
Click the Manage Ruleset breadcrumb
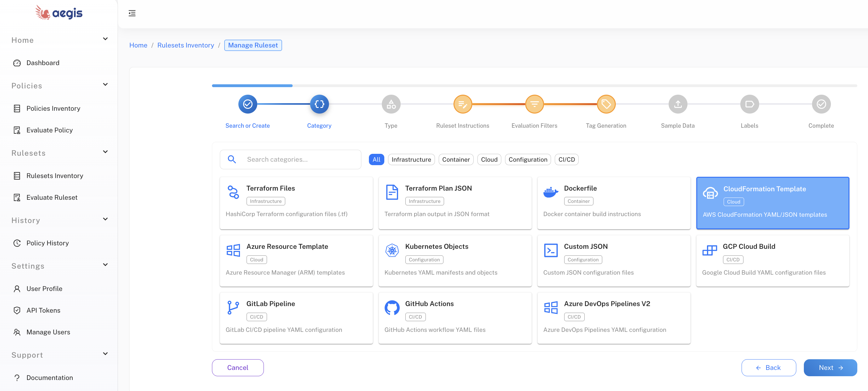(253, 45)
